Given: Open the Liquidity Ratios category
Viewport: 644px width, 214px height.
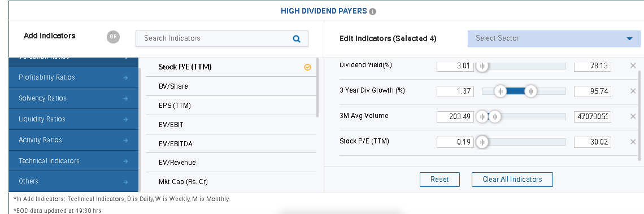Looking at the screenshot, I should 73,120.
